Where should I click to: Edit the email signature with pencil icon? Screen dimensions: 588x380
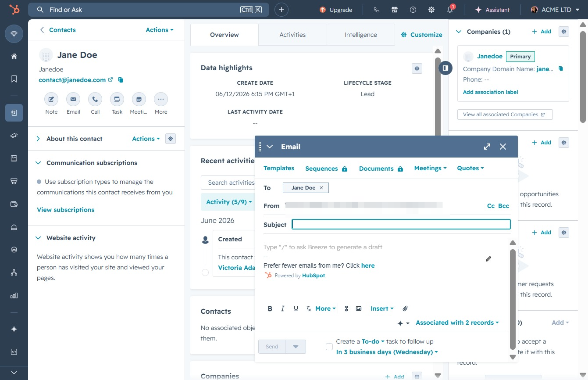point(488,259)
